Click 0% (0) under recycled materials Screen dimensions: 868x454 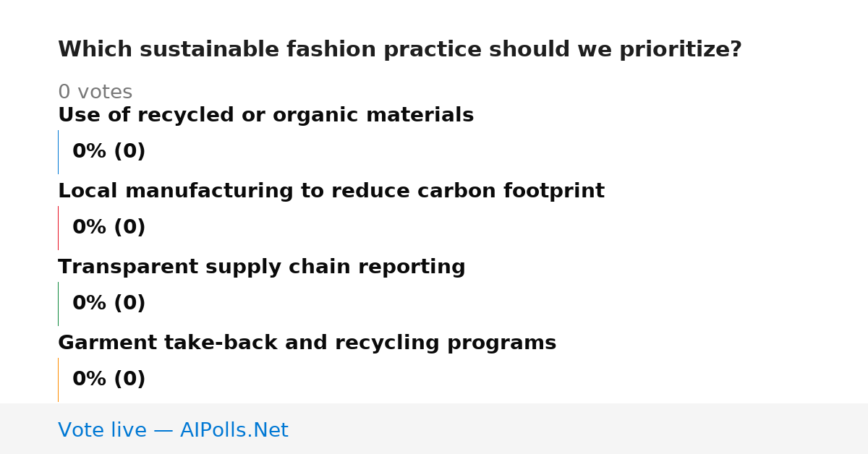[x=109, y=151]
